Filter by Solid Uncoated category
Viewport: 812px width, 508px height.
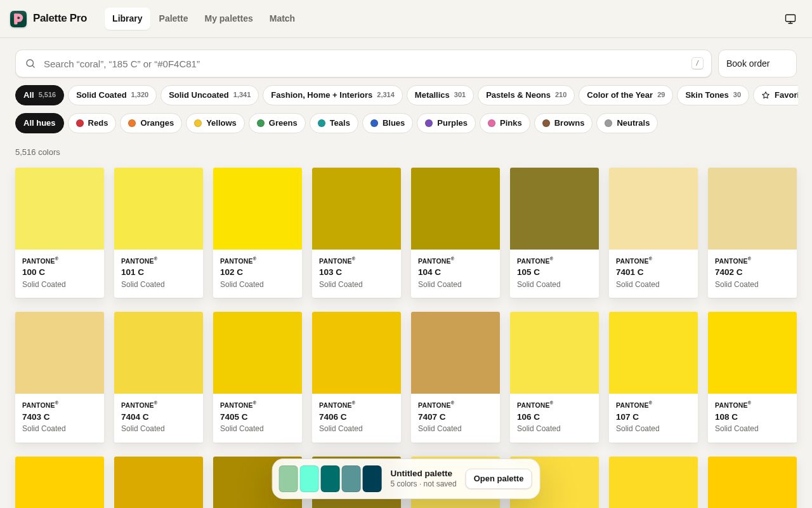click(209, 95)
